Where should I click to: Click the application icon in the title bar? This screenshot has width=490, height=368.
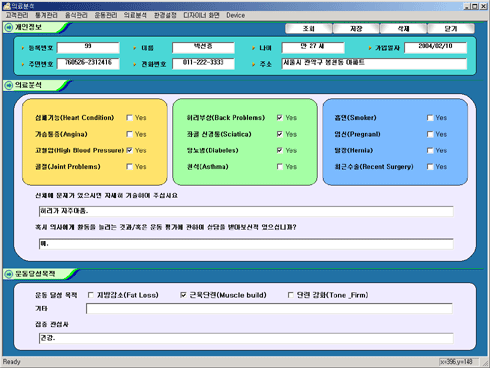[x=7, y=6]
